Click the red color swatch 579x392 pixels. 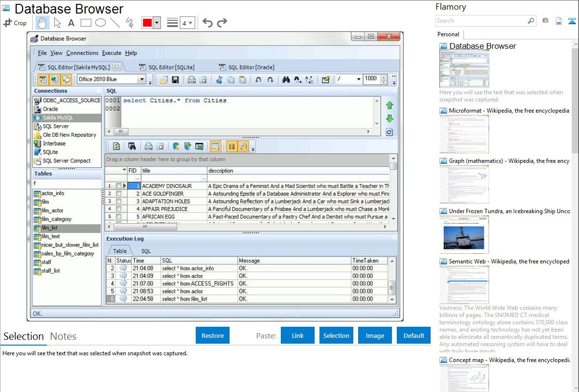click(x=147, y=23)
